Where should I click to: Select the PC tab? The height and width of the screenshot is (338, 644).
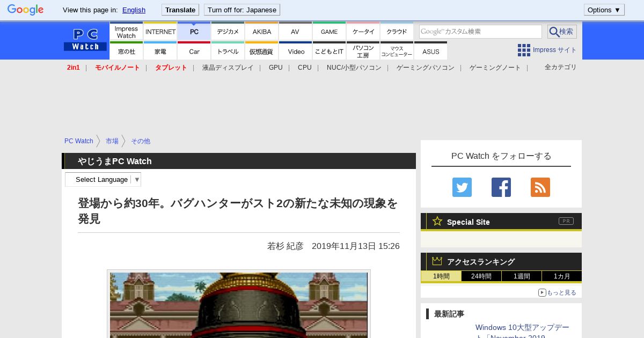[194, 32]
